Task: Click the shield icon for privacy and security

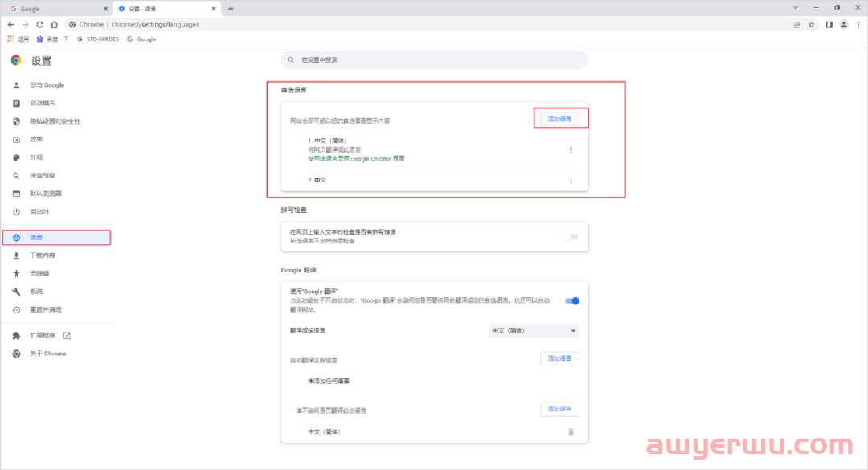Action: point(16,121)
